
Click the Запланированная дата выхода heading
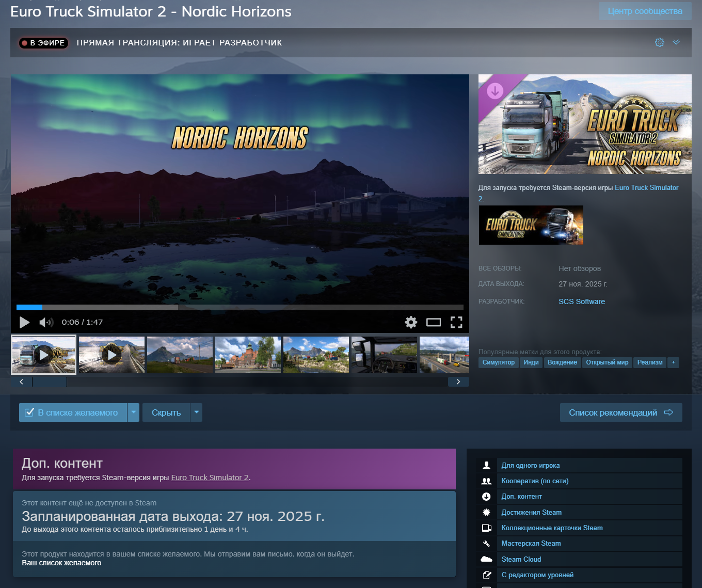(x=173, y=516)
